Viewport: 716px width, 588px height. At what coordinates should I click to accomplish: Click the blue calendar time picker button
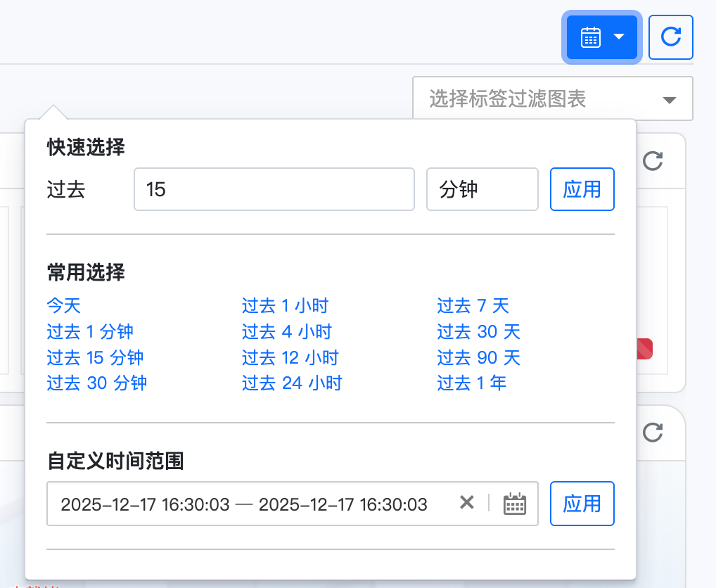click(601, 37)
